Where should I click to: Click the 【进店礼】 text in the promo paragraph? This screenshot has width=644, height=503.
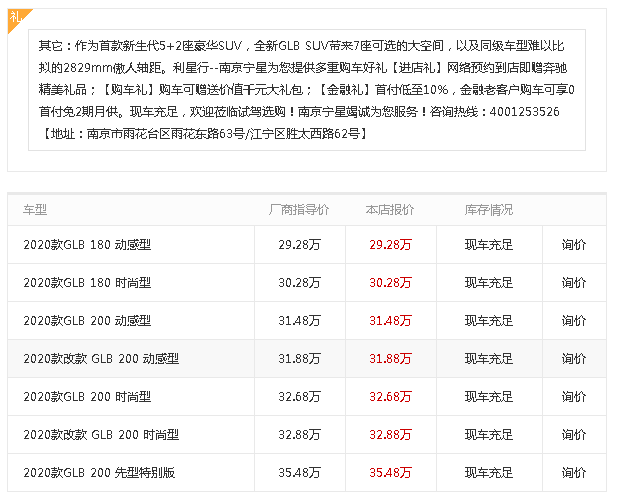pos(416,68)
